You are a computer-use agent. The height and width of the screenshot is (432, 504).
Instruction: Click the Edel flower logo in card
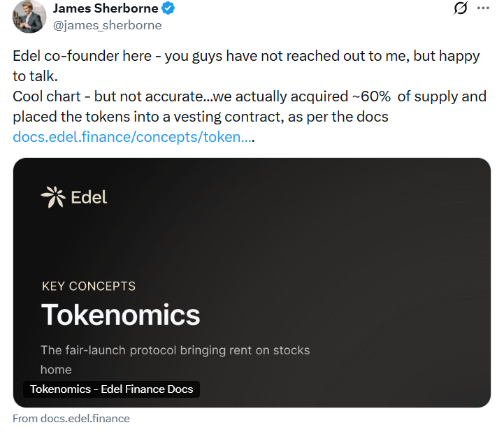point(53,197)
